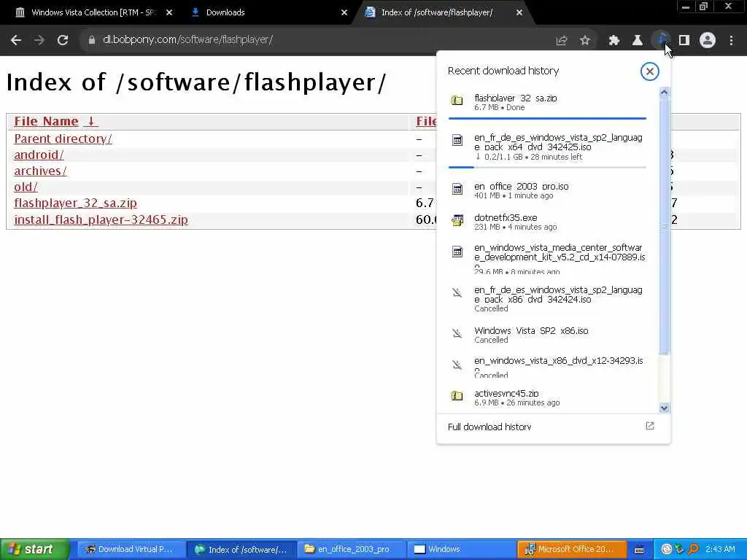Screen dimensions: 747x560
Task: Open the old/ folder link
Action: tap(26, 187)
